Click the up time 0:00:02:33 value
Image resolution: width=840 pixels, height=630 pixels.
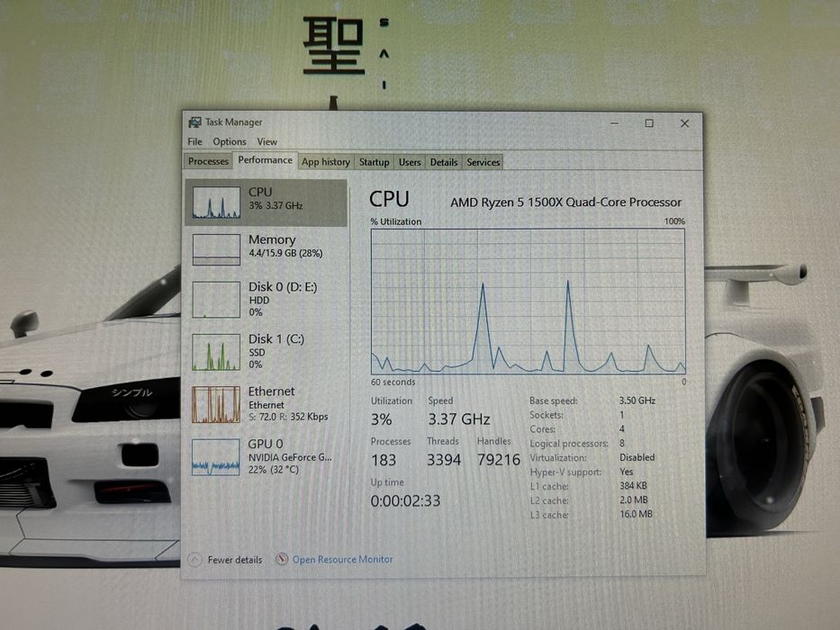click(x=405, y=501)
